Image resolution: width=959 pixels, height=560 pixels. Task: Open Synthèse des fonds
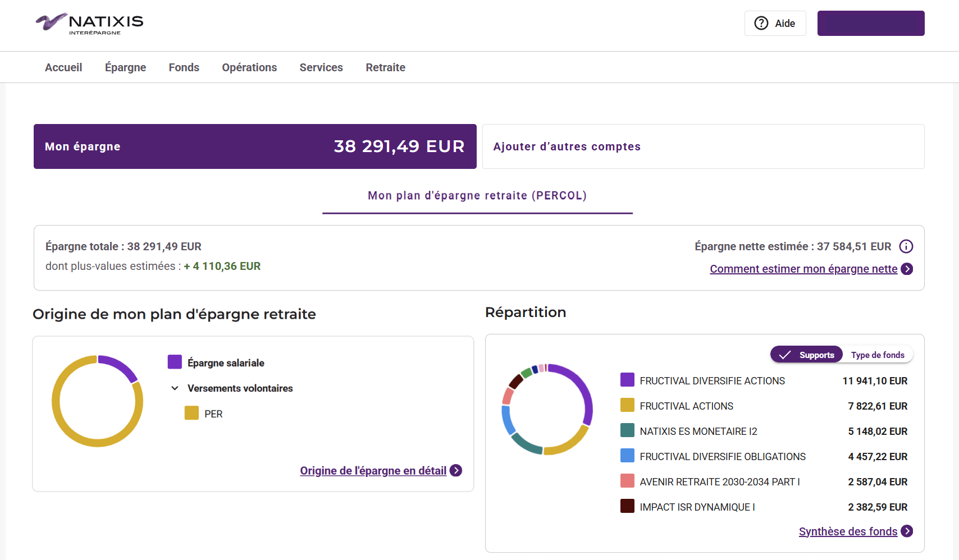848,531
